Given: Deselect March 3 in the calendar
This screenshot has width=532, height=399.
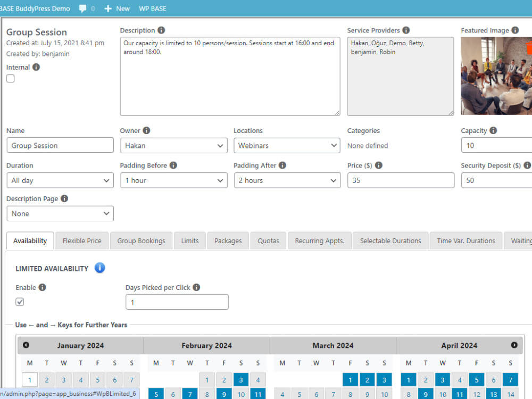Looking at the screenshot, I should tap(384, 380).
